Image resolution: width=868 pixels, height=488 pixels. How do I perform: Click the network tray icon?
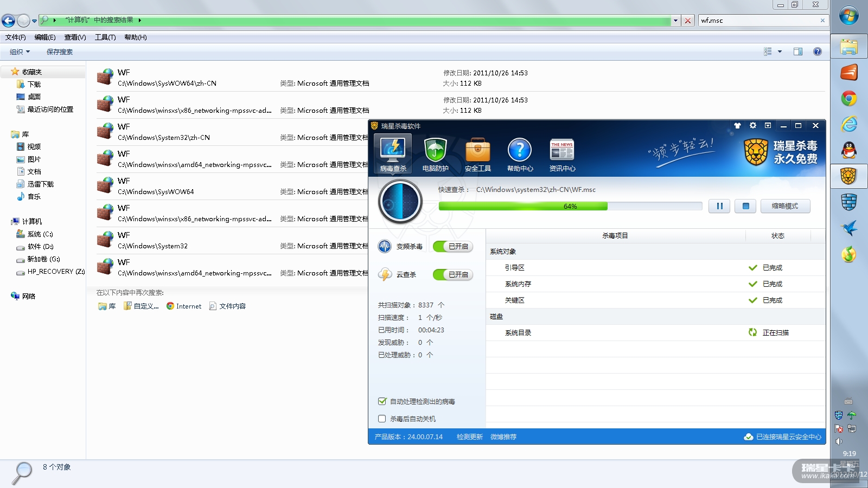click(852, 428)
